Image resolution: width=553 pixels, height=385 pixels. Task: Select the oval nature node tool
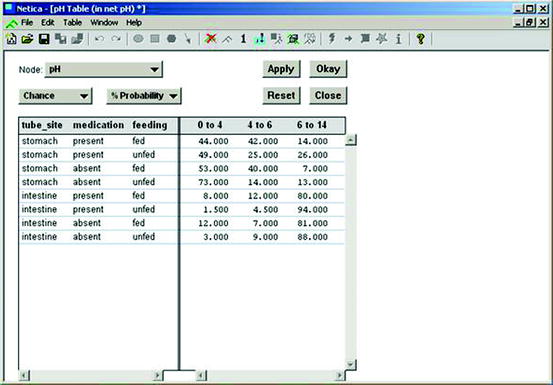tap(138, 39)
